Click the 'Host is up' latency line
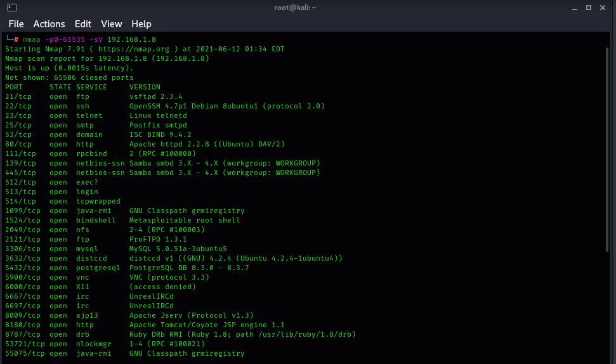Viewport: 616px width, 364px height. [x=69, y=68]
